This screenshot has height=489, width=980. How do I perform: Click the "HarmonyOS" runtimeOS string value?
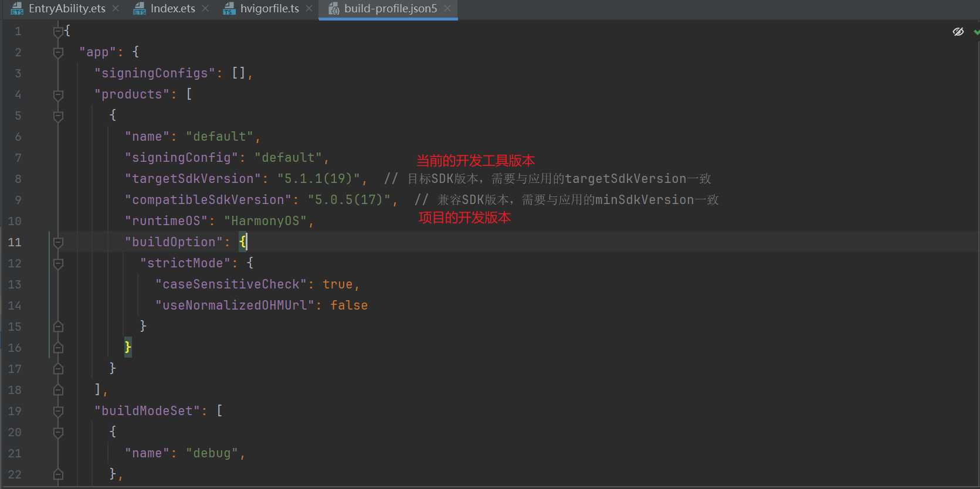(265, 221)
